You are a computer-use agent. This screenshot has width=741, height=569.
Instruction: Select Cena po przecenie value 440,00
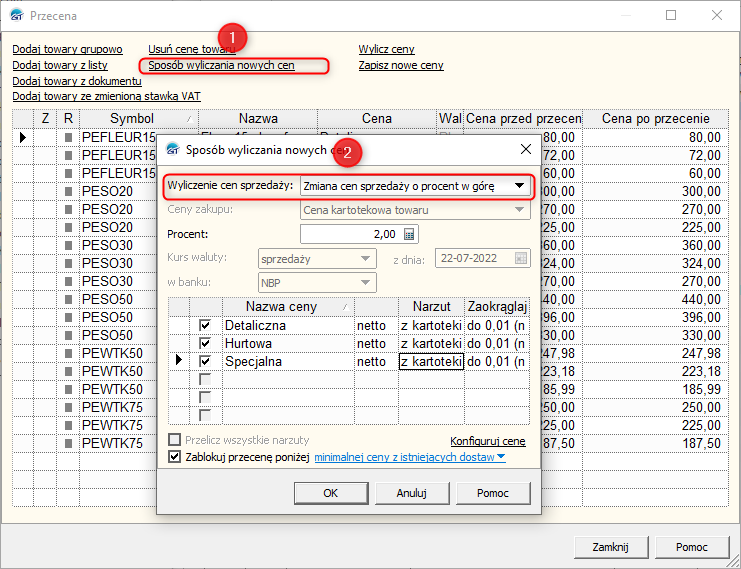655,299
